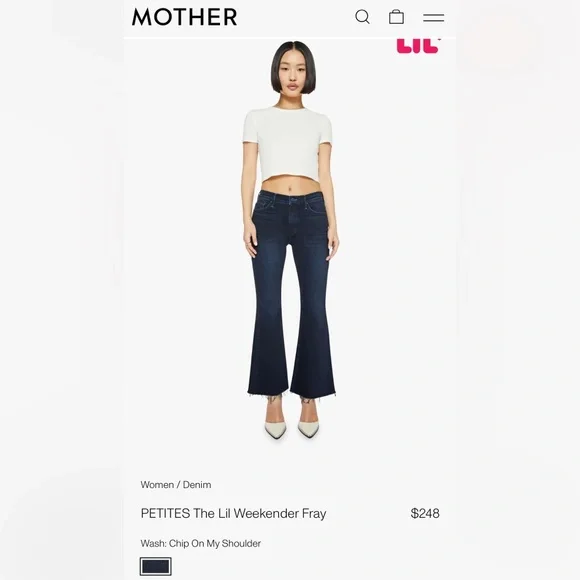The width and height of the screenshot is (580, 580).
Task: Open the shopping bag icon
Action: [x=396, y=17]
